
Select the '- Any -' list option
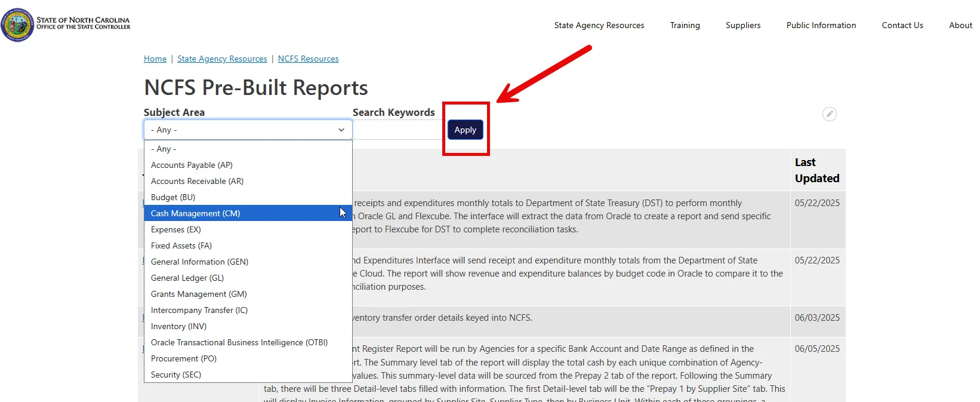[x=164, y=149]
